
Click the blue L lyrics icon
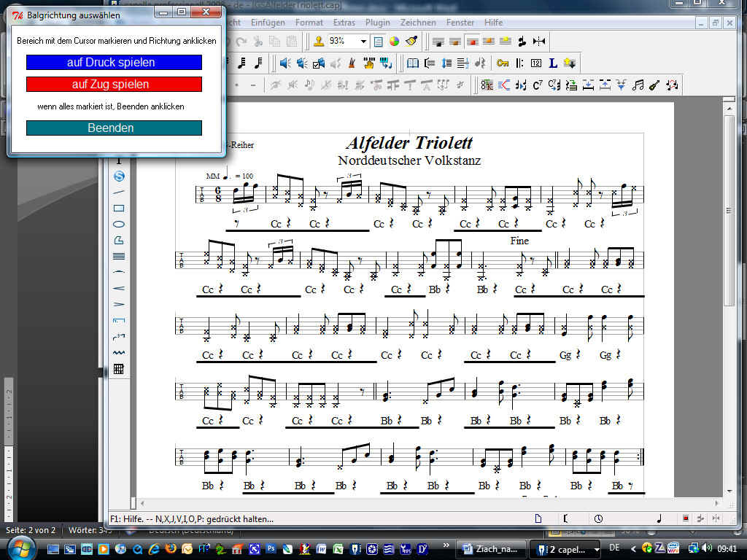click(x=553, y=63)
